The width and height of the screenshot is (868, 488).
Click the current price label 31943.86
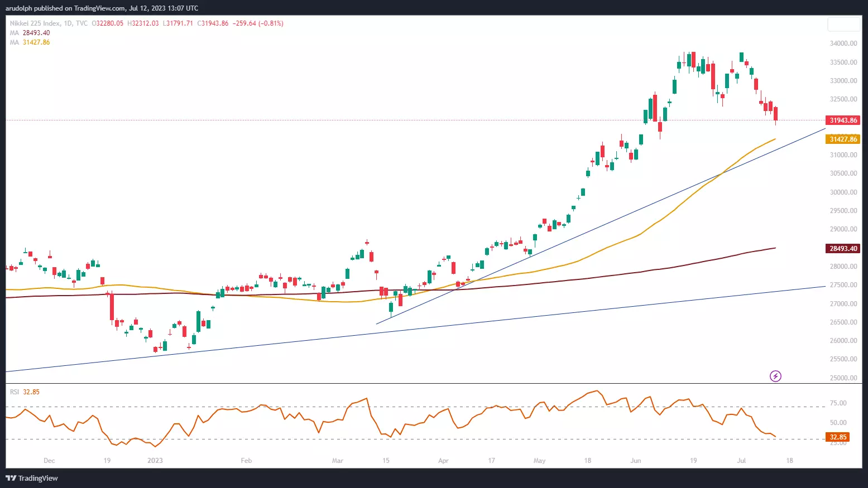coord(843,120)
